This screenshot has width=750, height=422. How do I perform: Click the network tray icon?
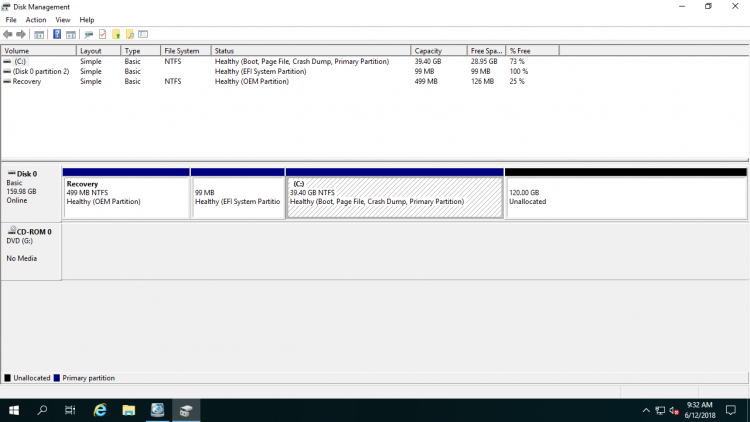(660, 411)
